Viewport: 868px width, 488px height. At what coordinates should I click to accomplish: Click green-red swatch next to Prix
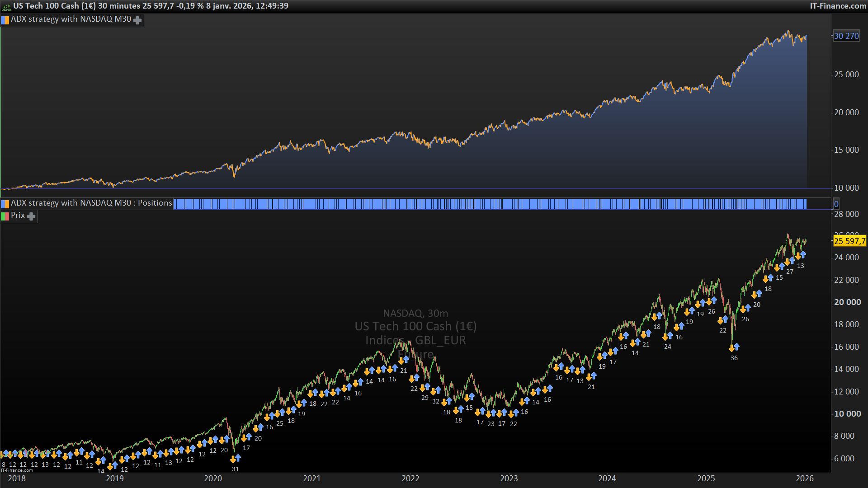tap(5, 216)
